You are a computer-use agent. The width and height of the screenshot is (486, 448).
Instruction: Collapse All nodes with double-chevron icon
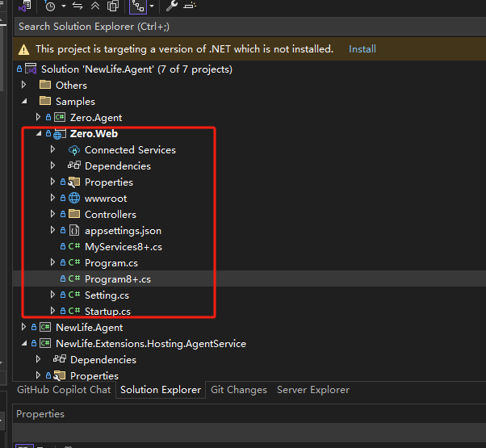pyautogui.click(x=95, y=6)
